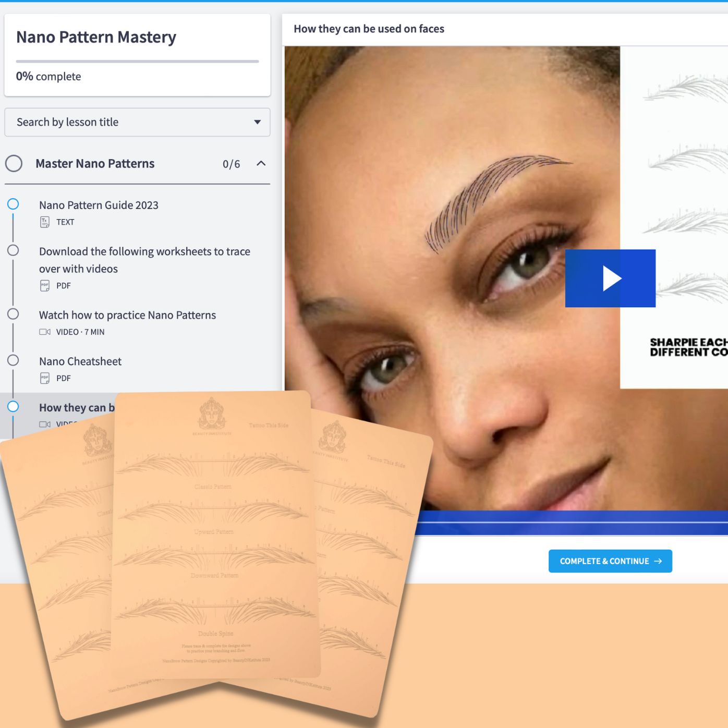
Task: Click the Master Nano Patterns section completion circle
Action: click(x=14, y=163)
